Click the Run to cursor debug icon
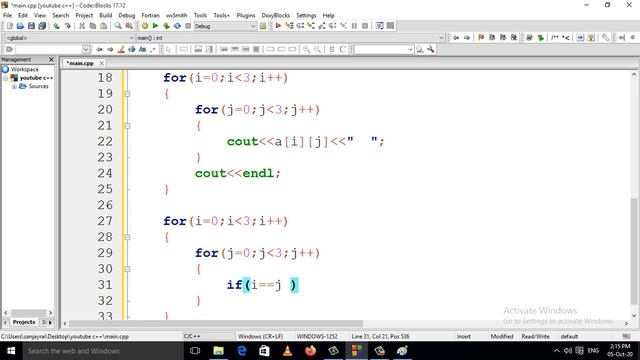Image resolution: width=640 pixels, height=360 pixels. [x=289, y=26]
